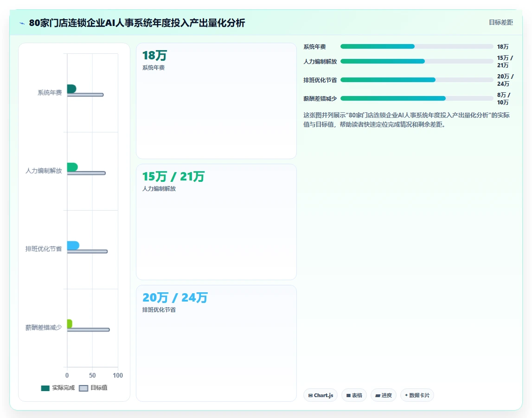532x418 pixels.
Task: Click the 表格 tag chip
Action: click(x=354, y=395)
